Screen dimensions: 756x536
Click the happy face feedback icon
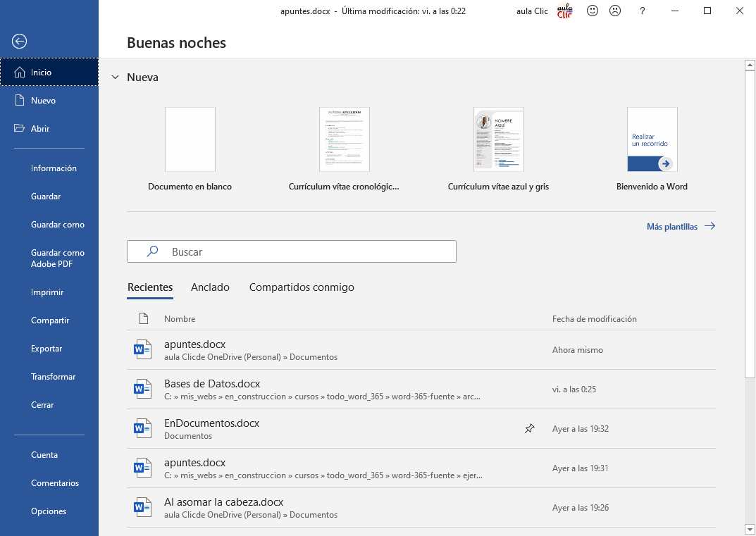coord(593,11)
